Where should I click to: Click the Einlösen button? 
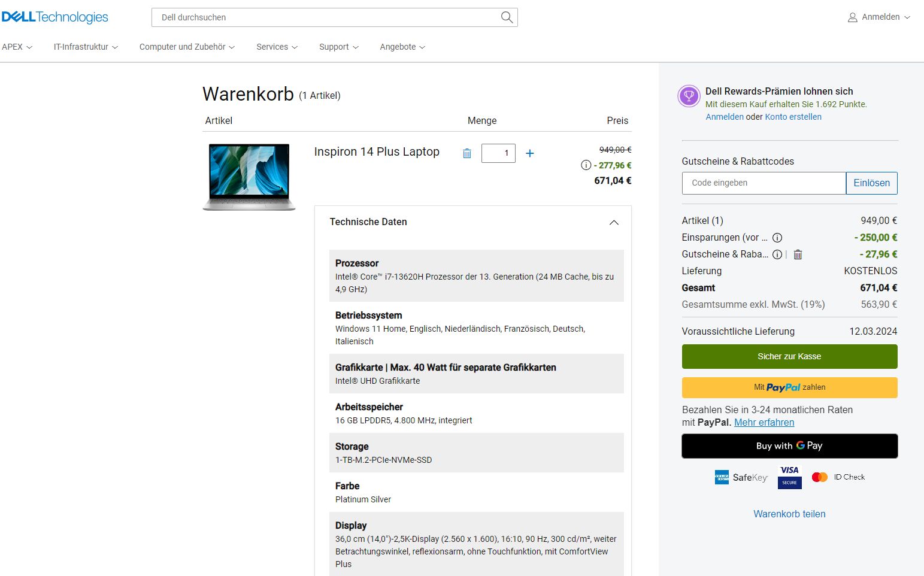pyautogui.click(x=871, y=183)
